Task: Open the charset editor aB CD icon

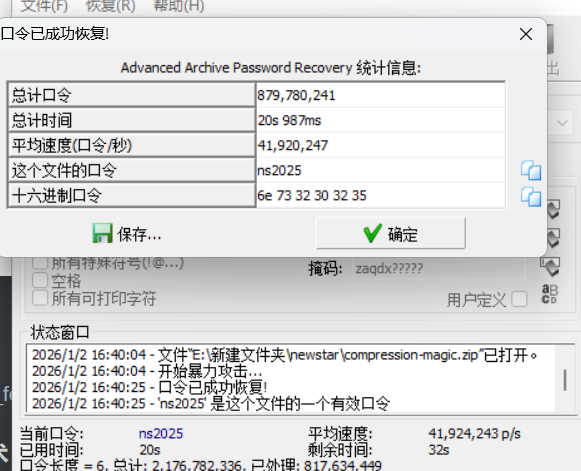Action: tap(550, 294)
